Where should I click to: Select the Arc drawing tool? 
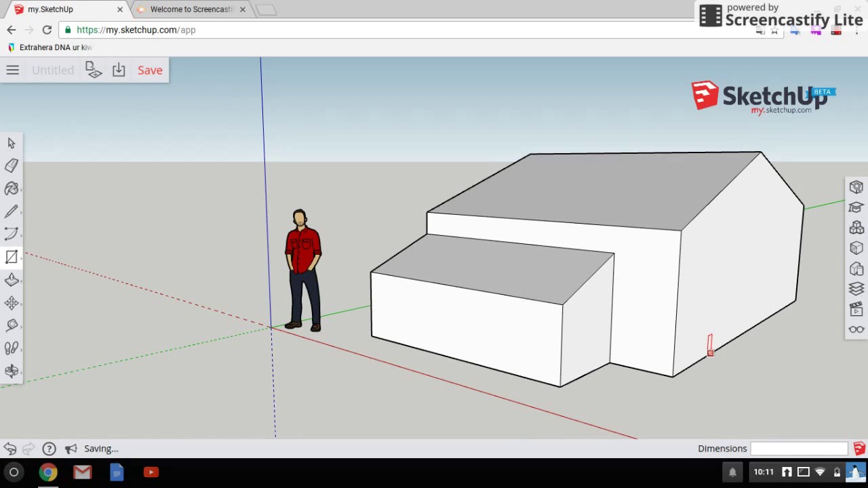(x=12, y=235)
